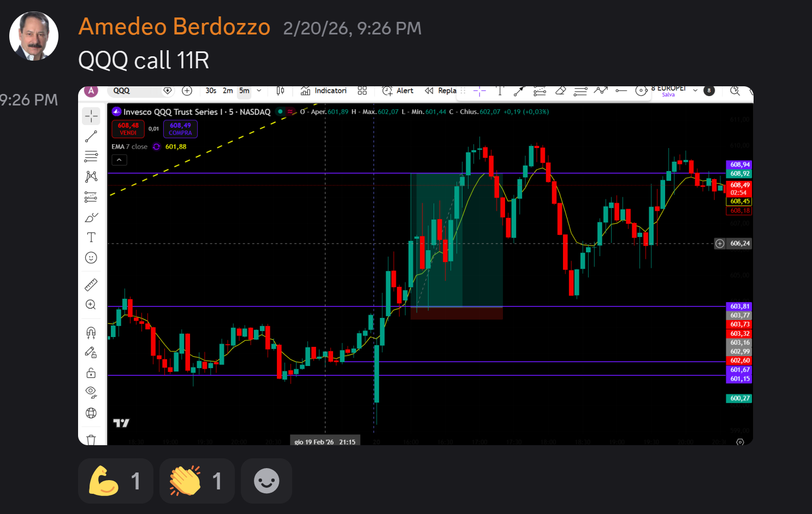The width and height of the screenshot is (812, 514).
Task: Click the search icon at top right
Action: [x=735, y=91]
